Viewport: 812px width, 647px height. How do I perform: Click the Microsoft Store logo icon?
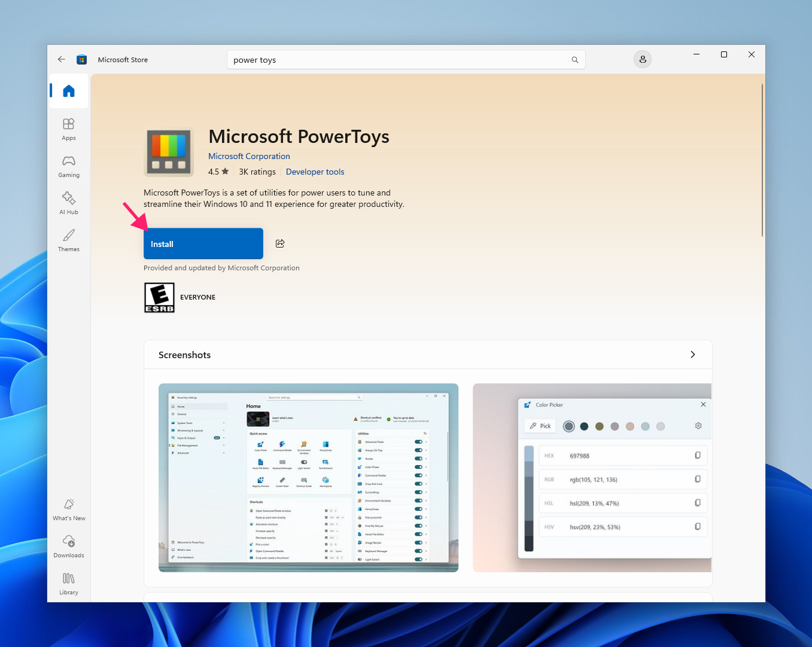pos(81,60)
